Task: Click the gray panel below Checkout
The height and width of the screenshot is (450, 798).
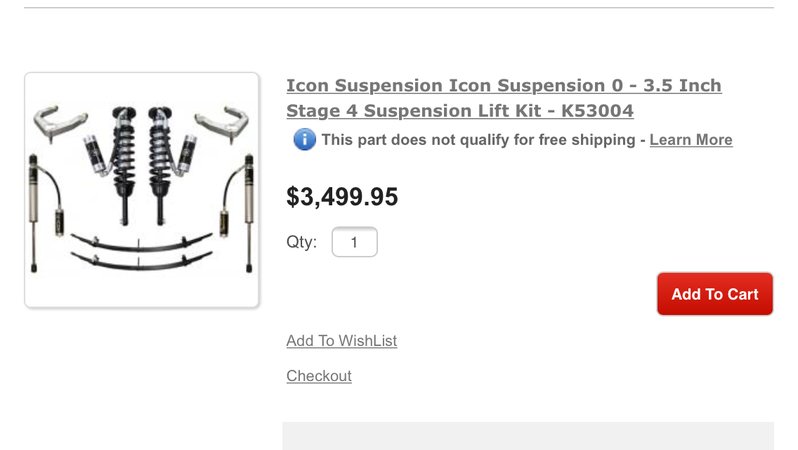Action: (528, 436)
